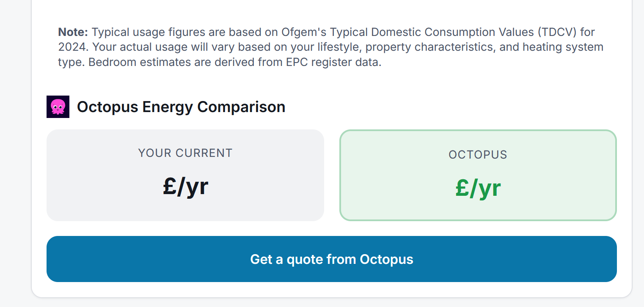Click the bold Note: label
Viewport: 644px width, 307px height.
pyautogui.click(x=73, y=32)
